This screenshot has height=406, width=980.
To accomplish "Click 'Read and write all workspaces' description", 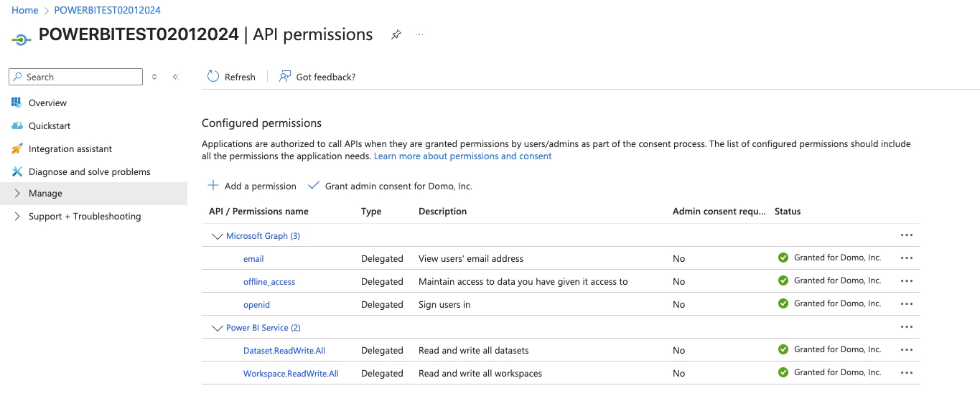I will point(480,374).
